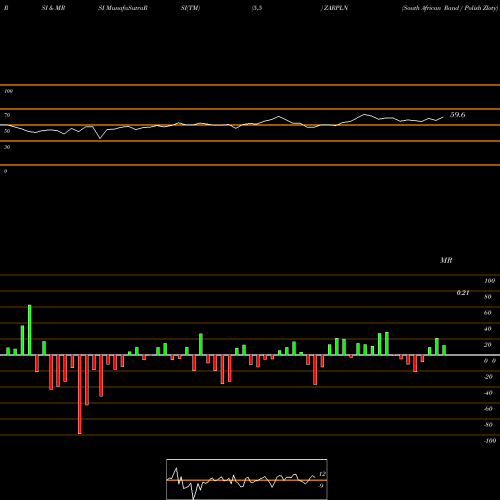Image resolution: width=500 pixels, height=500 pixels.
Task: Click the 'SI(TM)' header text
Action: pyautogui.click(x=190, y=8)
